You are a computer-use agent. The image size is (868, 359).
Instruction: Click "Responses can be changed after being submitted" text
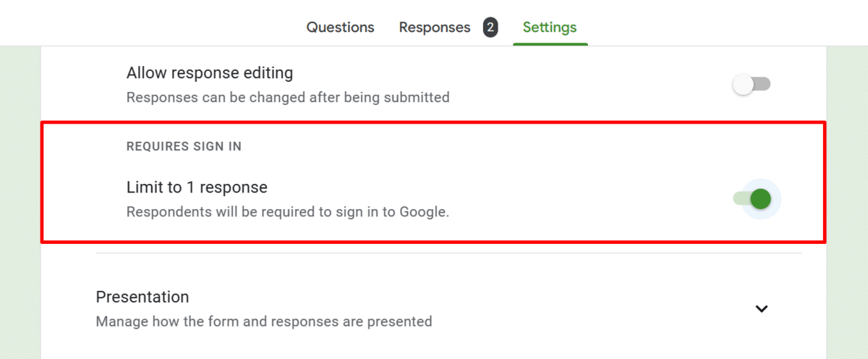pyautogui.click(x=288, y=97)
